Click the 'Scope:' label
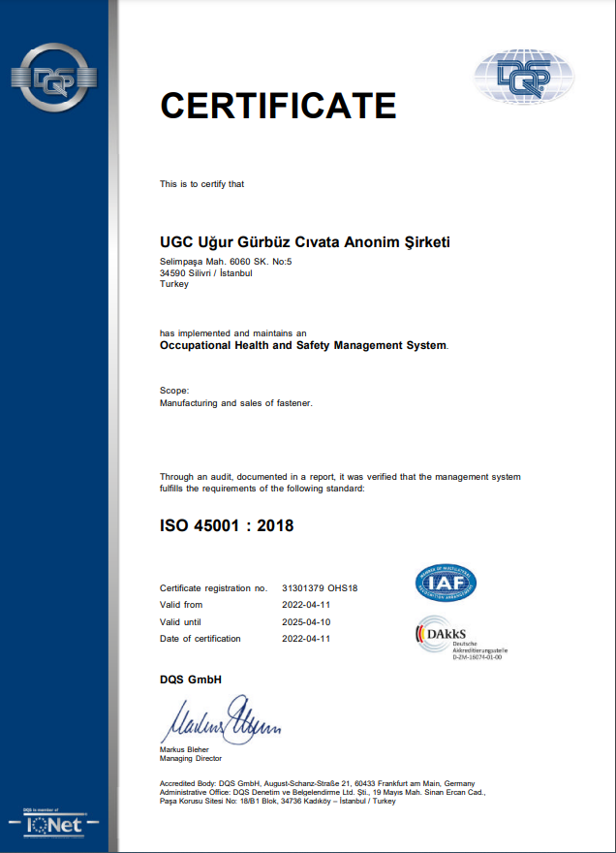This screenshot has height=853, width=616. (x=174, y=391)
